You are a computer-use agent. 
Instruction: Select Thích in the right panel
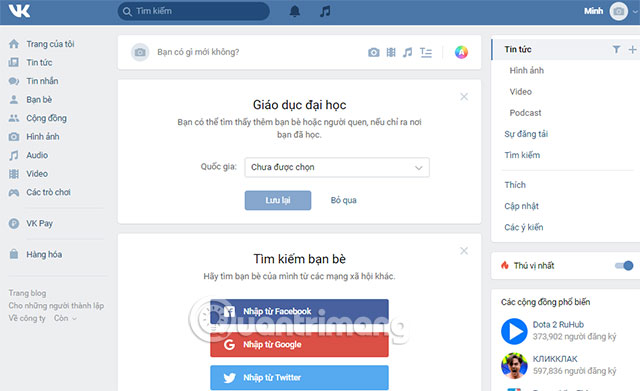[515, 185]
